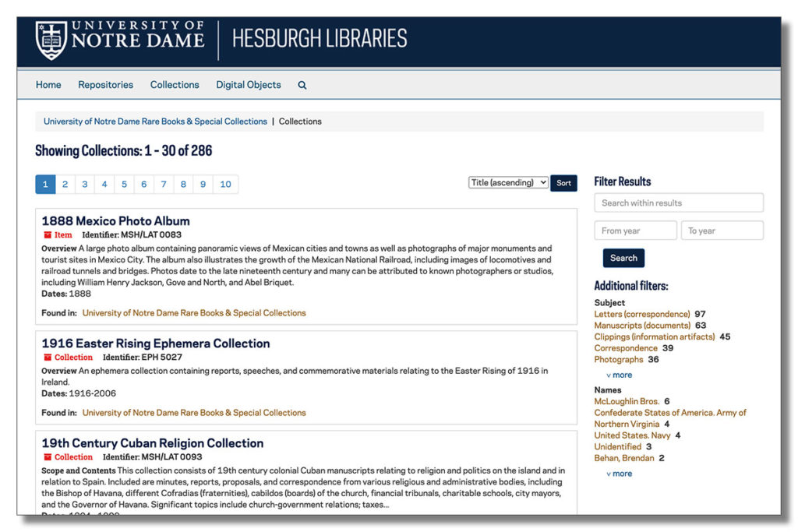Screen dimensions: 798x532
Task: Filter by United States. Navy name
Action: tap(632, 435)
